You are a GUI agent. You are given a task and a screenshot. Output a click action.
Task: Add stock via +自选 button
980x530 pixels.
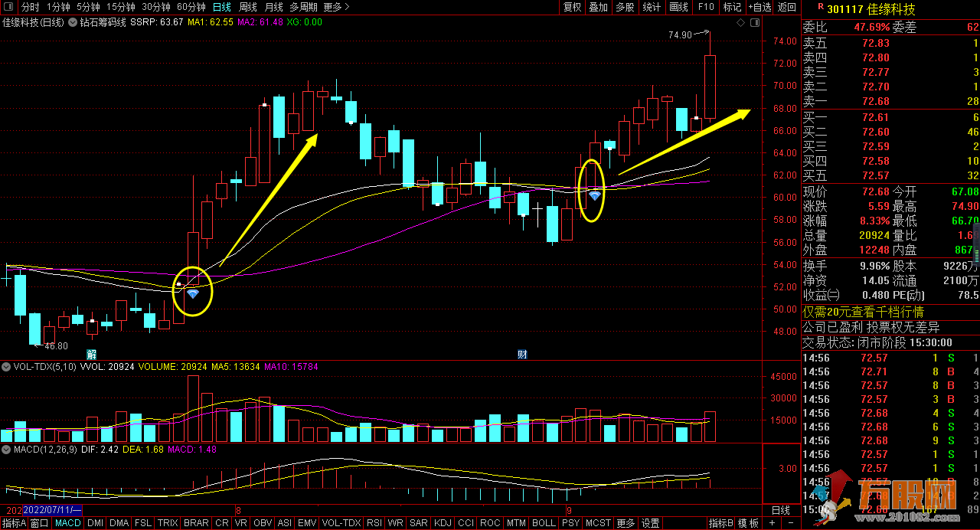759,7
